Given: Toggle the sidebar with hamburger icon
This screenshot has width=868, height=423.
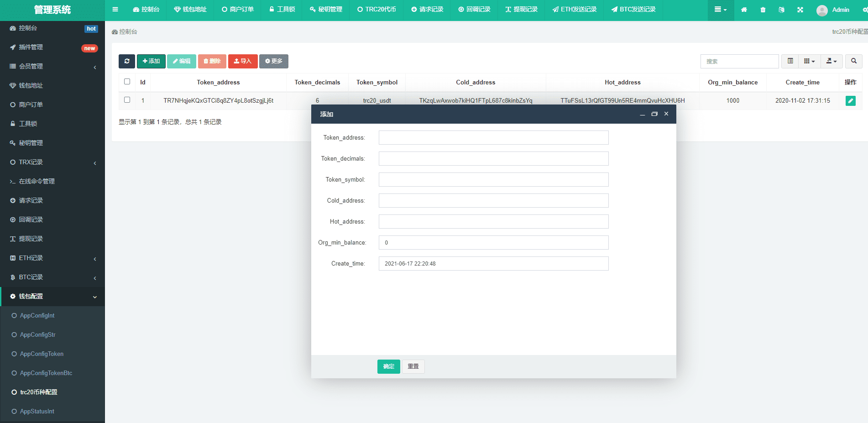Looking at the screenshot, I should click(x=115, y=10).
